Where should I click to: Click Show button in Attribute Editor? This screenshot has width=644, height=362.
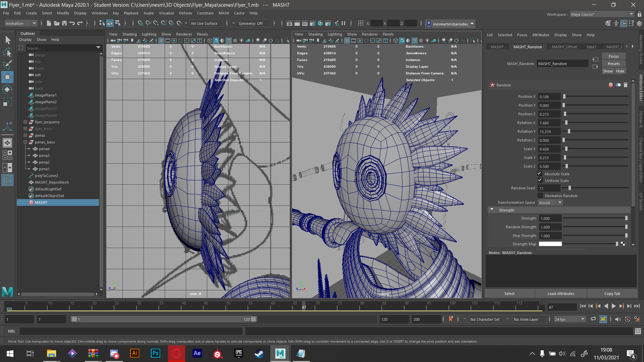click(x=608, y=71)
